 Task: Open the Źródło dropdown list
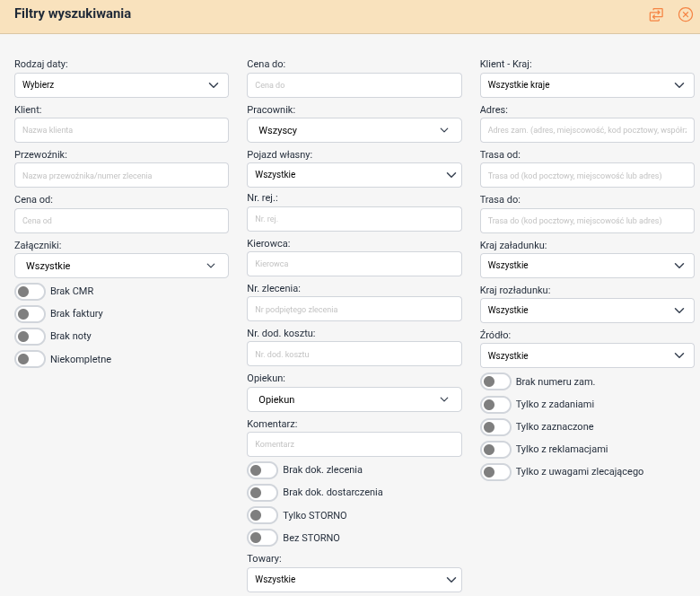[x=587, y=355]
